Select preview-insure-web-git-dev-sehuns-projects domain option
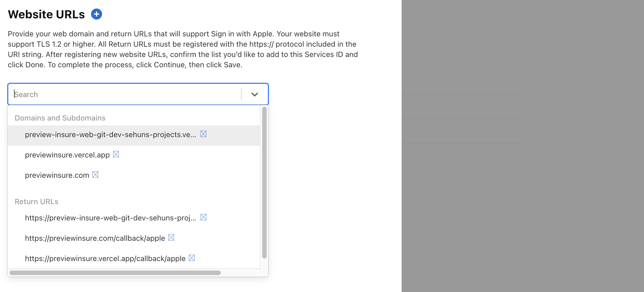Viewport: 644px width, 292px height. pyautogui.click(x=134, y=135)
